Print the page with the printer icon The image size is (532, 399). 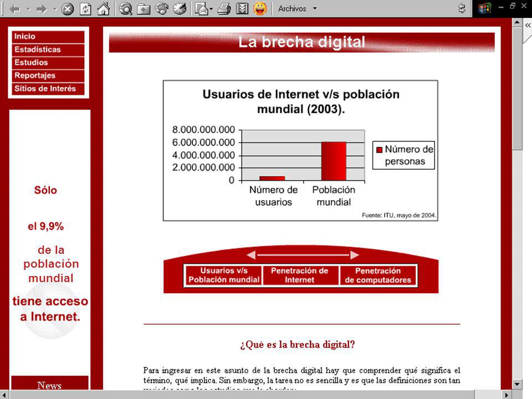[224, 9]
